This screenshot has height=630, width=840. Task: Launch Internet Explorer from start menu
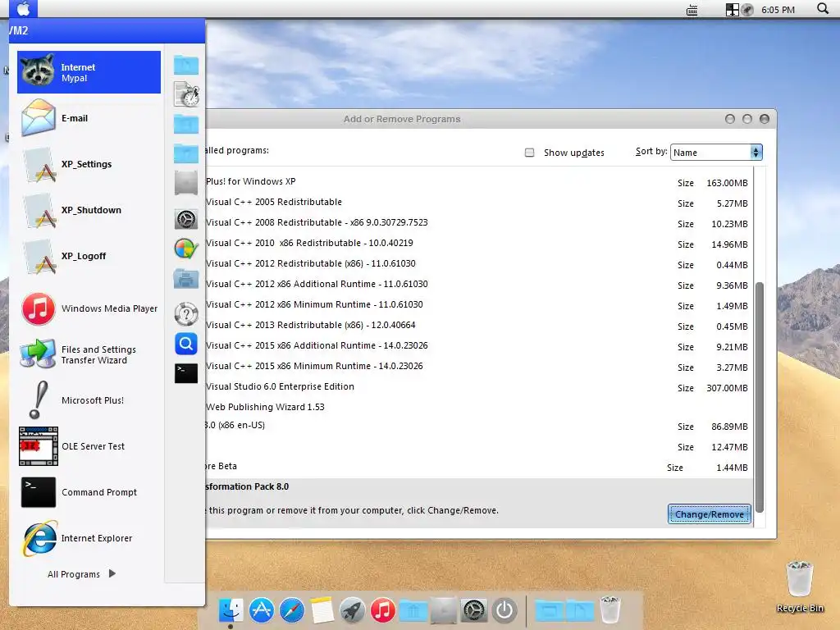point(89,538)
